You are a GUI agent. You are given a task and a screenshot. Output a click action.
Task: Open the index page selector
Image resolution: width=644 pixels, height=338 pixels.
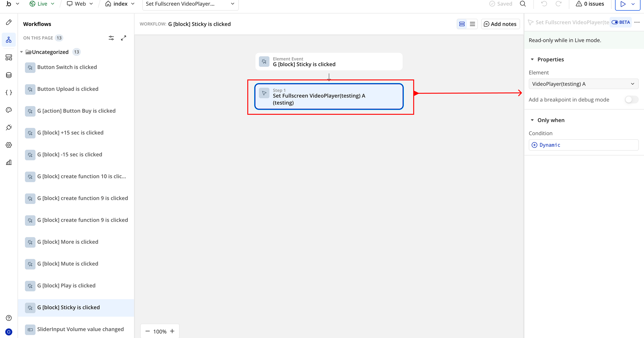(120, 4)
